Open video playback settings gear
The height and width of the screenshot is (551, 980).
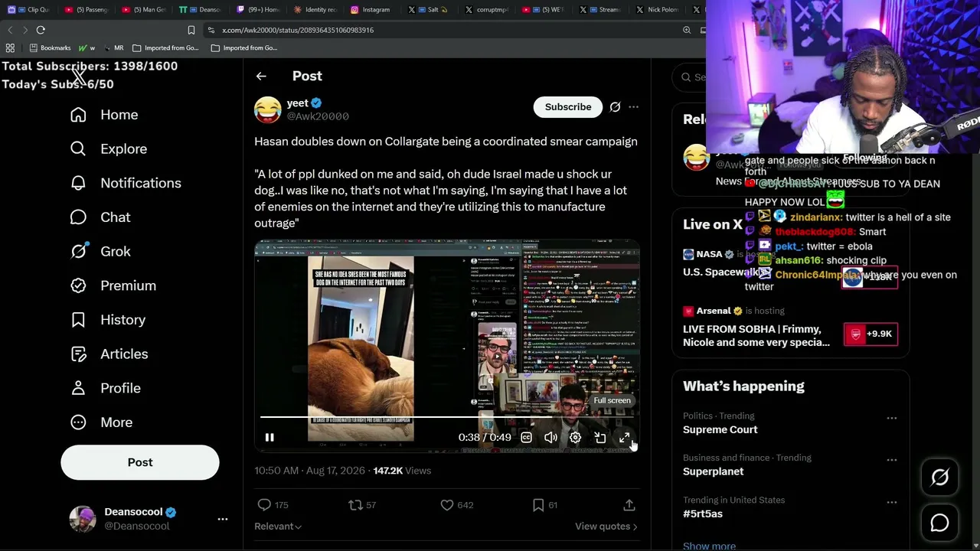575,438
